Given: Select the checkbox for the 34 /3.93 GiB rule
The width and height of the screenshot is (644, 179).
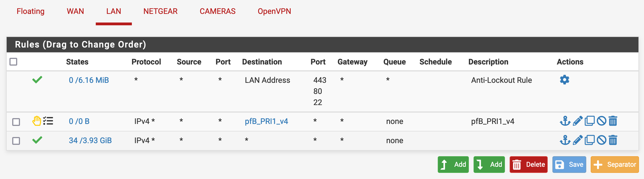Looking at the screenshot, I should coord(16,141).
